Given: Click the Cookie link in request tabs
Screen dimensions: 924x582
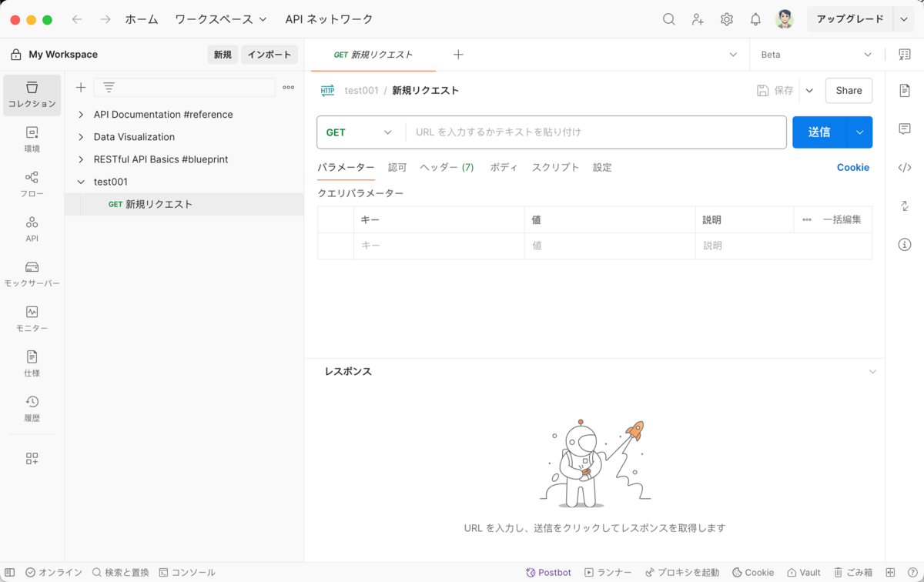Looking at the screenshot, I should coord(853,167).
